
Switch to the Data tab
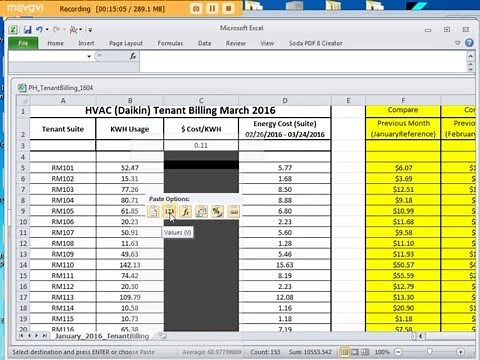tap(204, 43)
